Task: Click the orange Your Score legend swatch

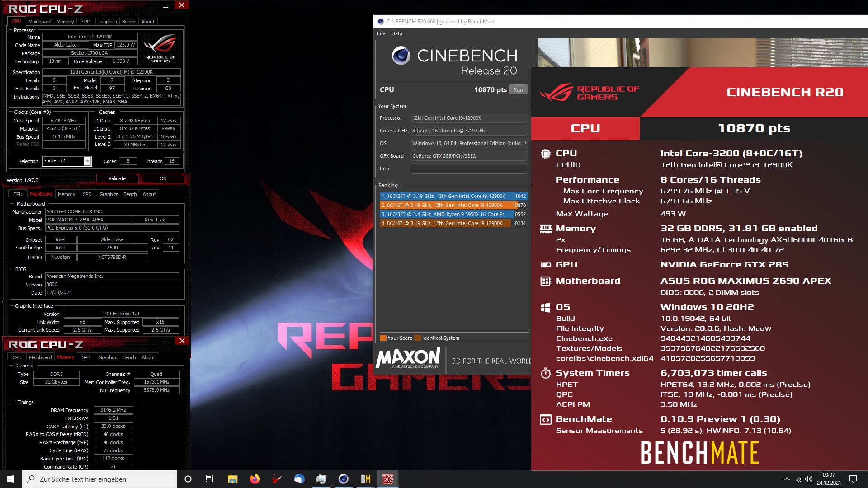Action: pyautogui.click(x=383, y=338)
